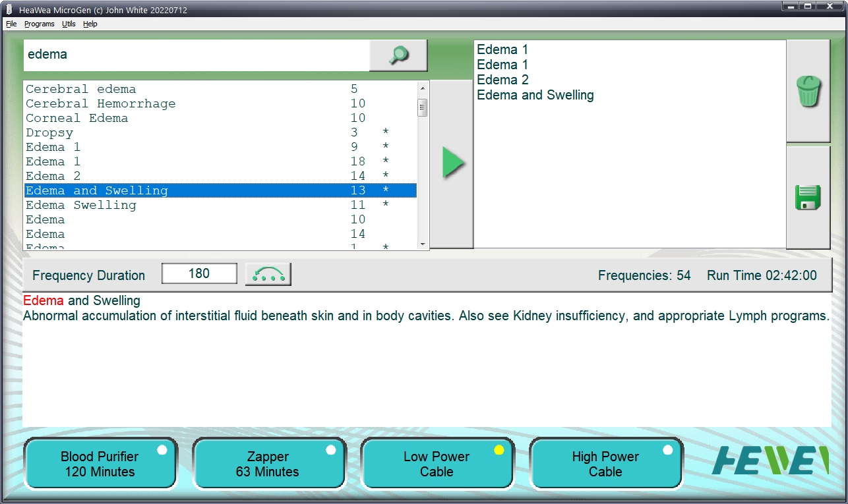The height and width of the screenshot is (504, 848).
Task: Select Cerebral edema in the results list
Action: (81, 90)
